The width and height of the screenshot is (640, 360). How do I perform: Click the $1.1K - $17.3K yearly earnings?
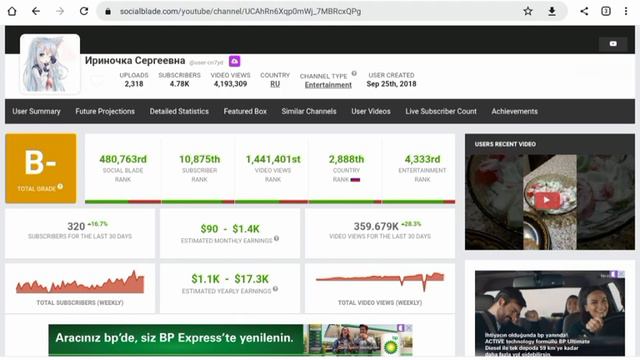(230, 279)
